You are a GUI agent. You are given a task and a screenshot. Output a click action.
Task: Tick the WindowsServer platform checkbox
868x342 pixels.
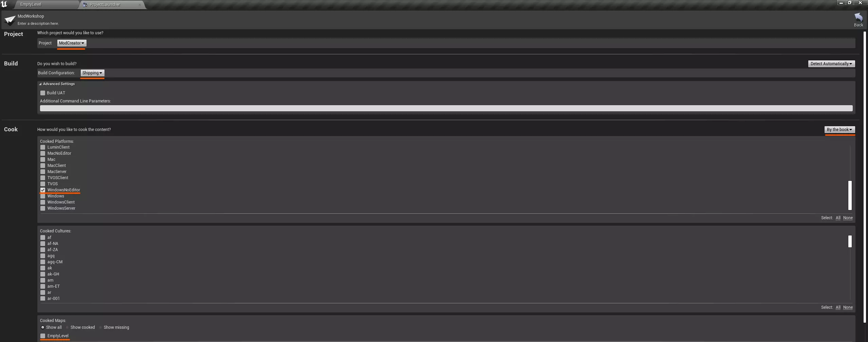pos(43,208)
